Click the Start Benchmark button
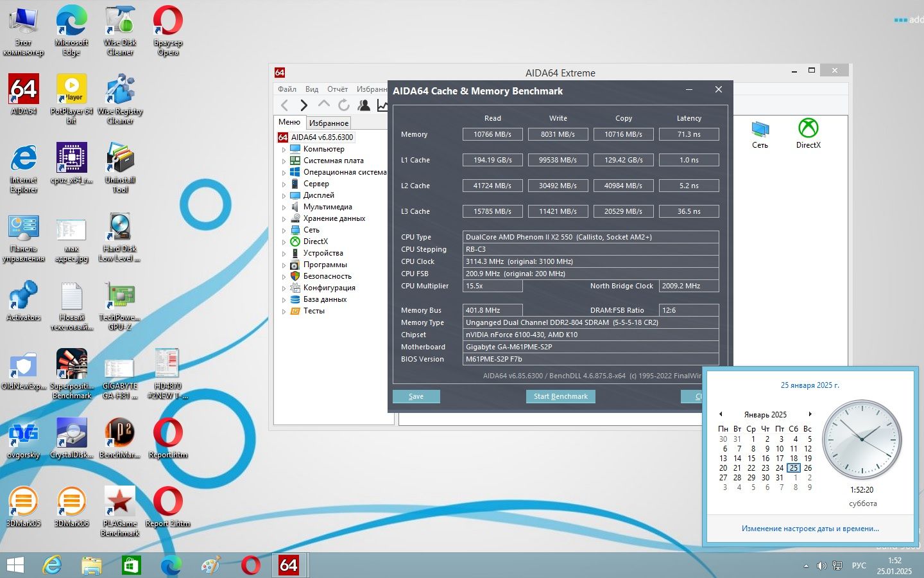 [x=561, y=396]
